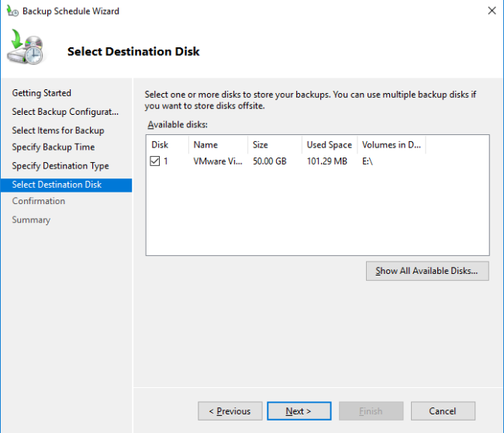Click the Confirmation step
Viewport: 504px width, 433px height.
coord(39,201)
